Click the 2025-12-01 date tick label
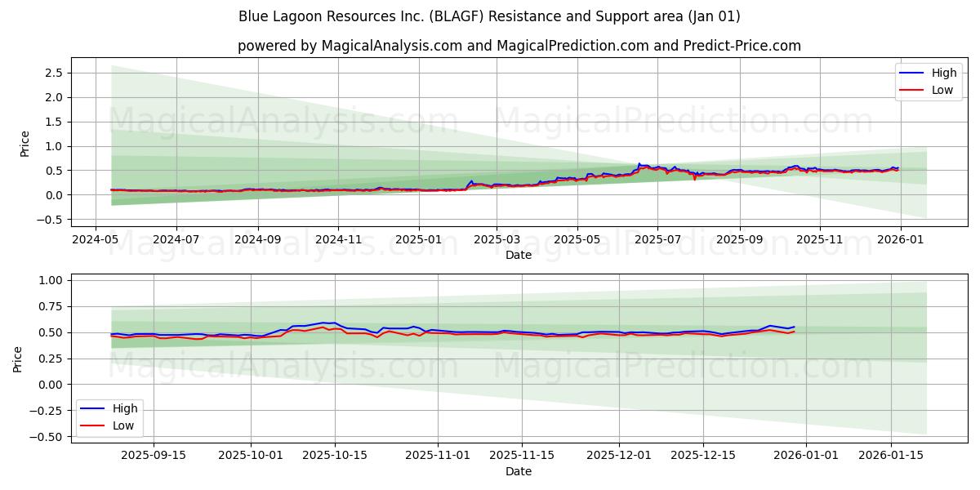 coord(621,457)
